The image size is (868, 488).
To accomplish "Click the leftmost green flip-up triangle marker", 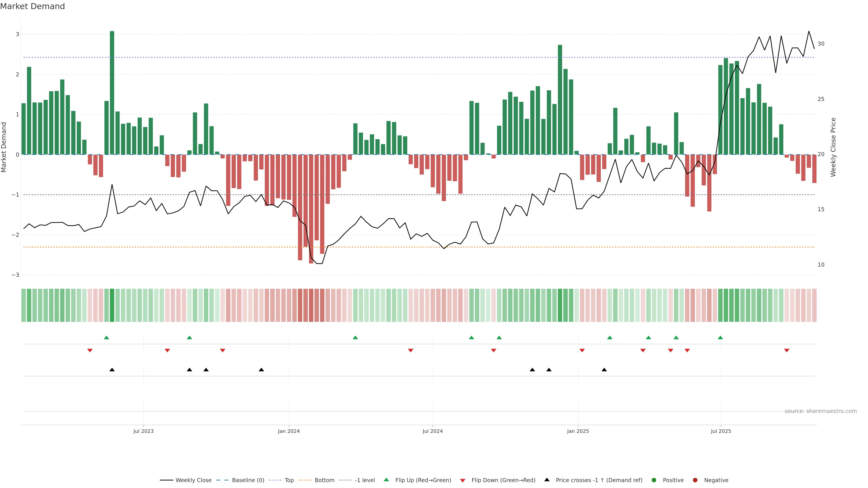I will click(x=106, y=338).
